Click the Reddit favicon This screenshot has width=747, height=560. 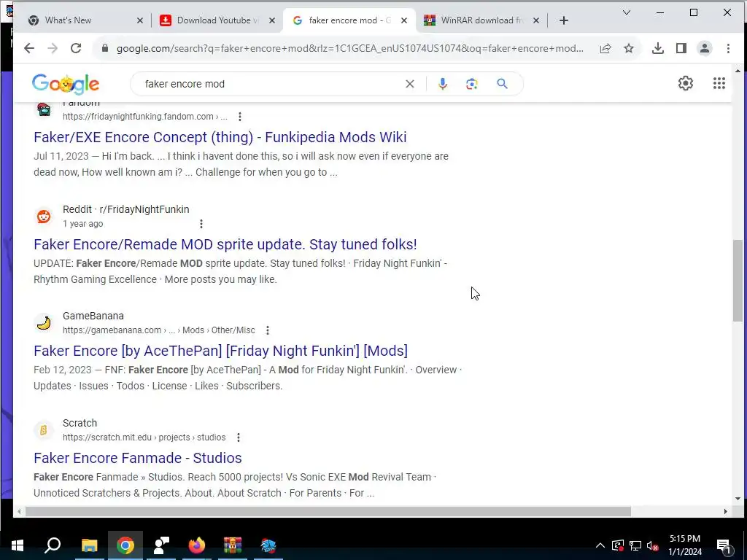point(43,216)
